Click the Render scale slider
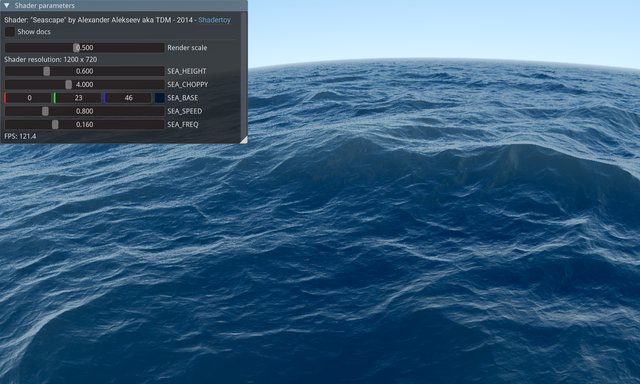The height and width of the screenshot is (384, 640). pos(84,48)
